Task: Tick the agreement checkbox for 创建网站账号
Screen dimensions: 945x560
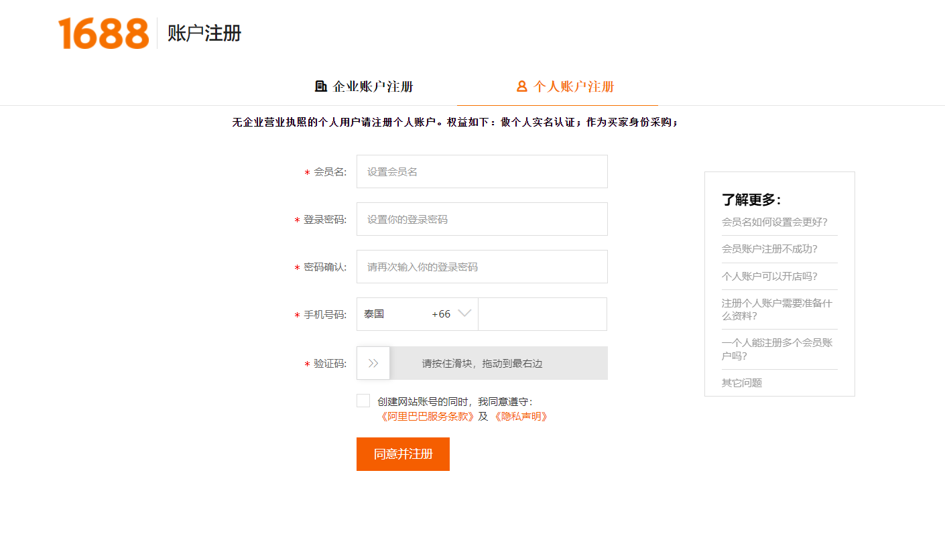Action: (x=363, y=401)
